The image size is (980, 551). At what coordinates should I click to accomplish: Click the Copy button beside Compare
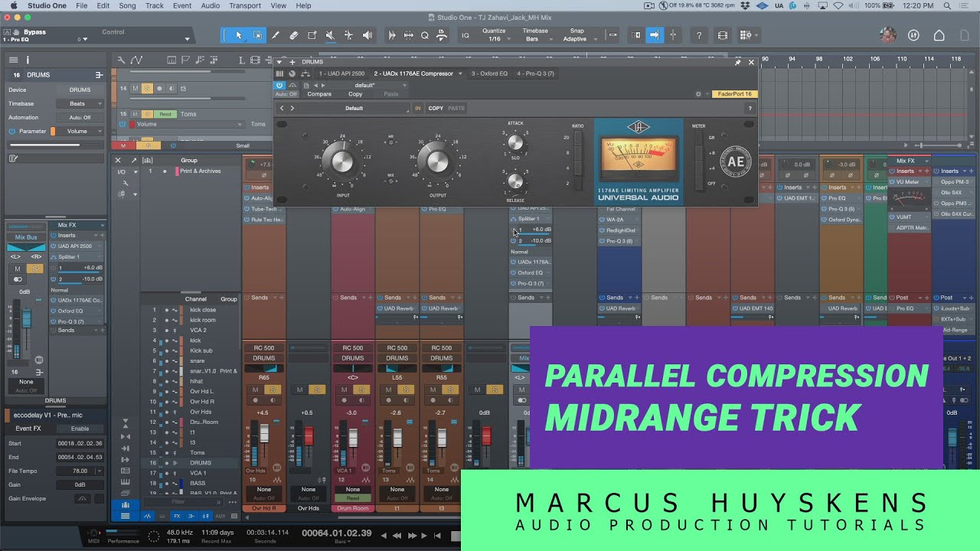pos(355,94)
